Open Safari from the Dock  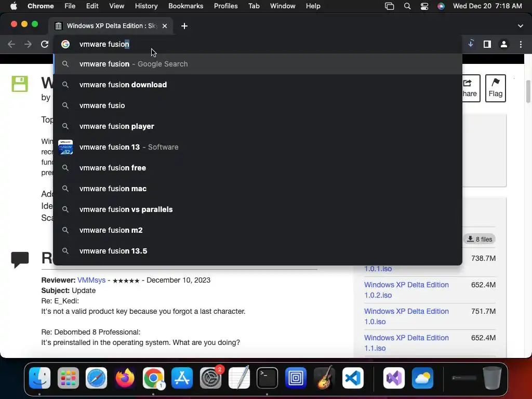(x=96, y=378)
